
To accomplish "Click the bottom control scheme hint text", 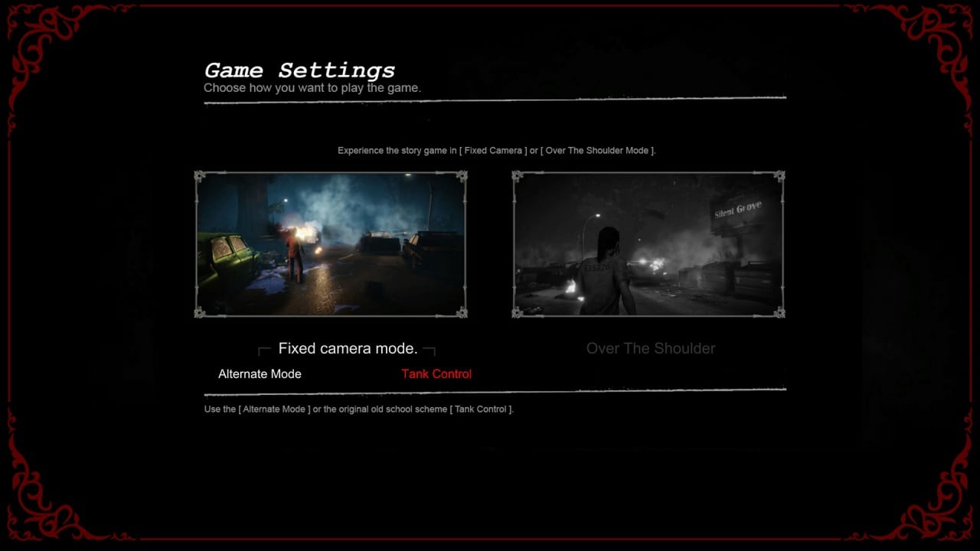I will (x=358, y=409).
